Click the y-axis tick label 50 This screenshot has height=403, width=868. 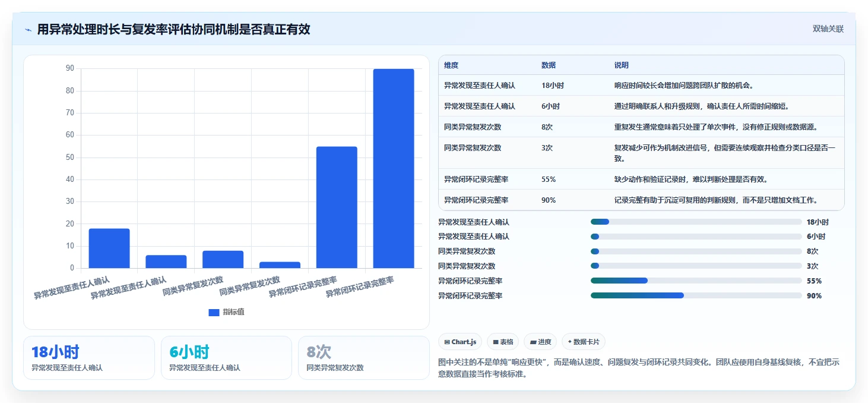(70, 158)
